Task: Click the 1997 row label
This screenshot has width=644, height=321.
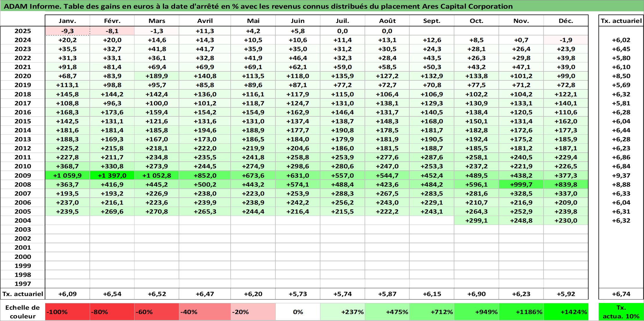Action: (x=23, y=284)
